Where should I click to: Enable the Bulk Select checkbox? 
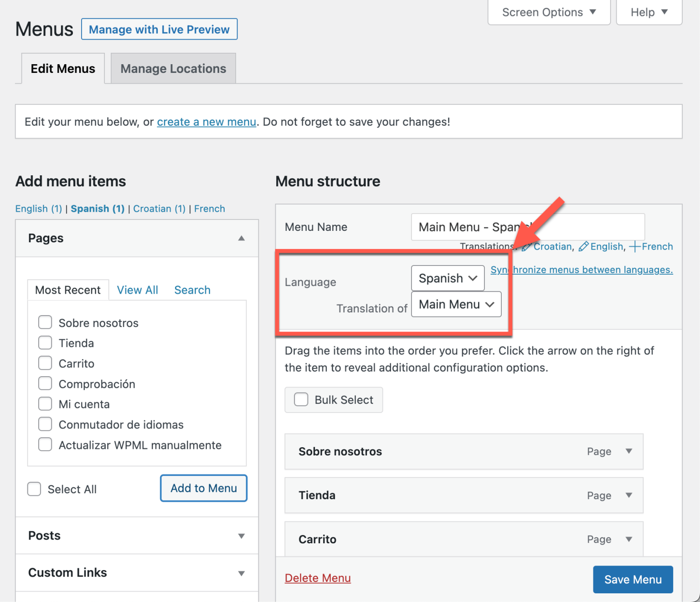pyautogui.click(x=301, y=400)
